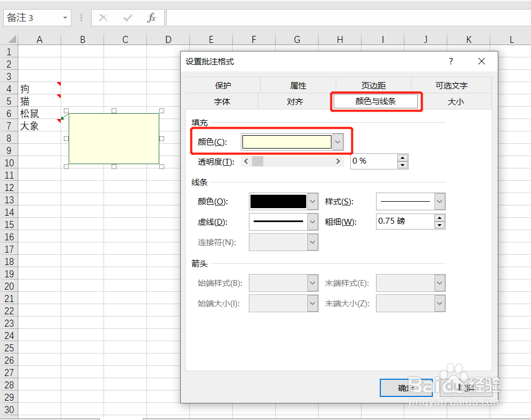Click the Insert Function fx icon
The width and height of the screenshot is (531, 420).
click(x=152, y=17)
